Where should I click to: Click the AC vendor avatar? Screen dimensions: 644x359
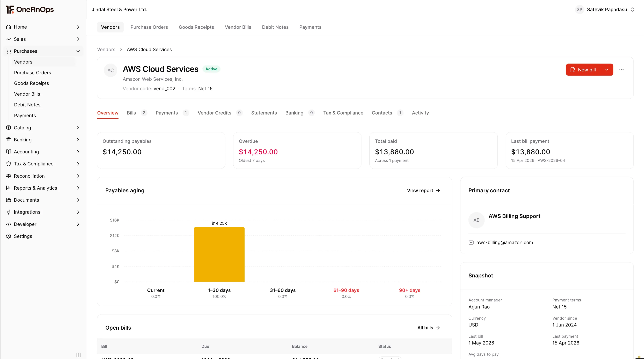coord(111,70)
